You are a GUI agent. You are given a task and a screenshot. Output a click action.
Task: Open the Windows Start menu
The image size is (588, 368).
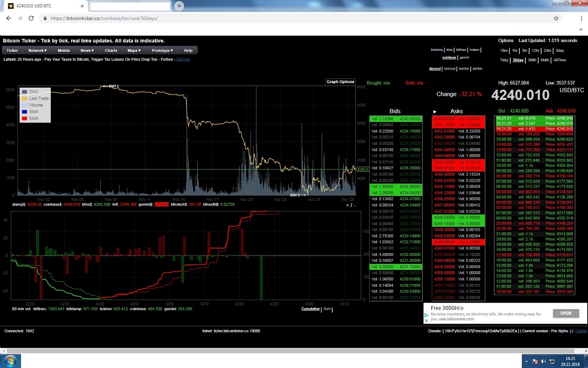click(10, 361)
